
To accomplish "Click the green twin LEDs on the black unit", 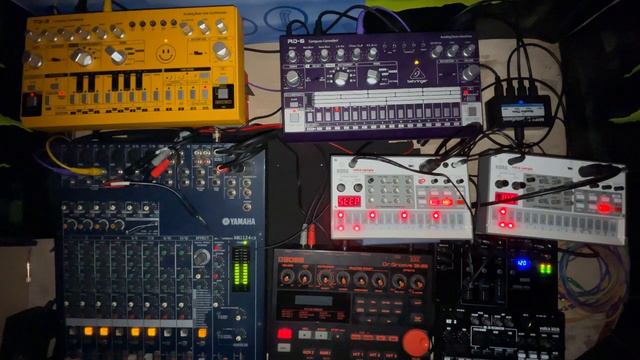I will click(545, 269).
